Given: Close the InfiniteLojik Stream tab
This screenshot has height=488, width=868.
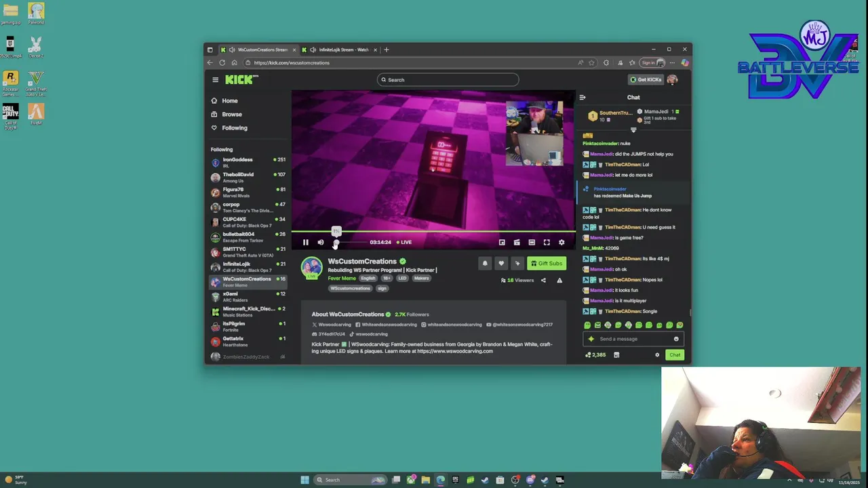Looking at the screenshot, I should pos(375,49).
